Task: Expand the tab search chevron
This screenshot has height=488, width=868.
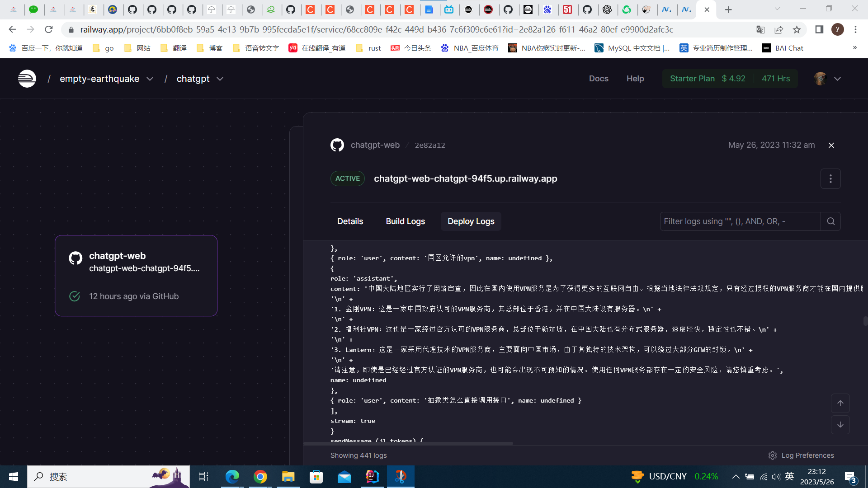Action: (x=777, y=9)
